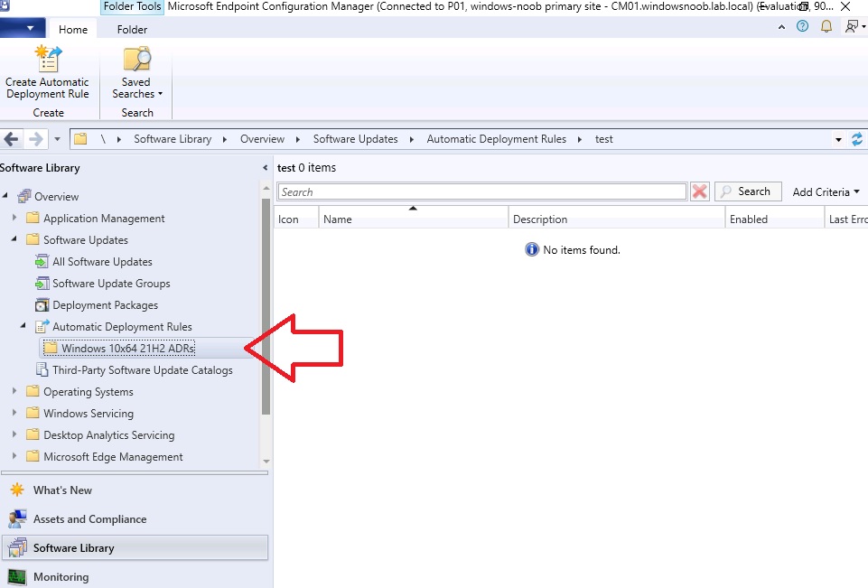Click the Assets and Compliance workspace icon
Image resolution: width=868 pixels, height=588 pixels.
pos(17,518)
